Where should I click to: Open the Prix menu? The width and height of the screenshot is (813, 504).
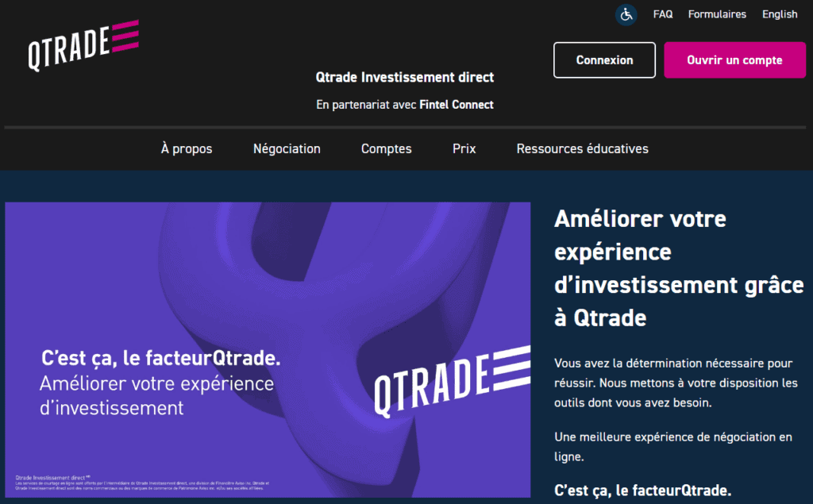[x=464, y=148]
